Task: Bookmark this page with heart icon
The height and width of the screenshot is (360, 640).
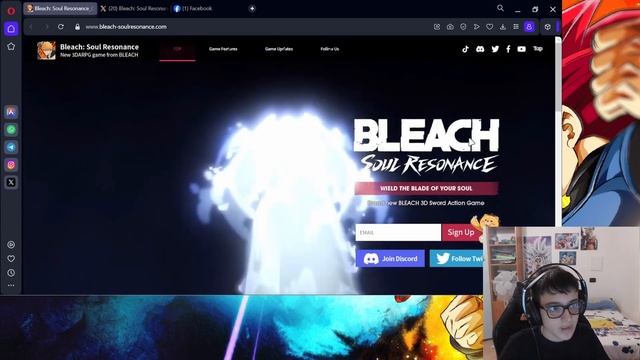Action: pos(489,27)
